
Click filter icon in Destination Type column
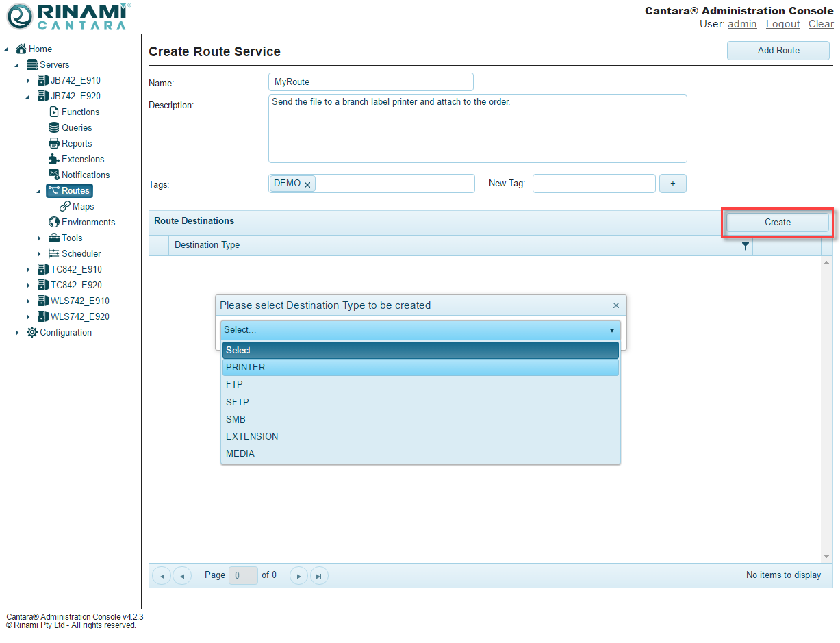tap(746, 246)
